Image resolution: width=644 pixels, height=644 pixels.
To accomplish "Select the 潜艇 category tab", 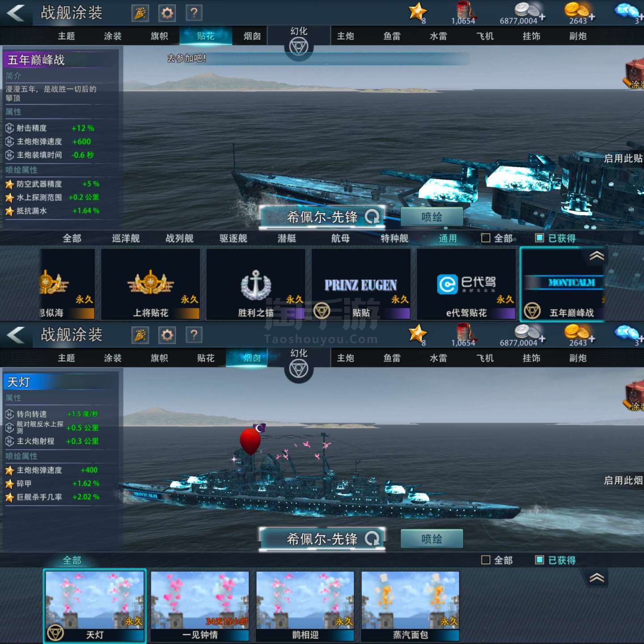I will click(287, 238).
